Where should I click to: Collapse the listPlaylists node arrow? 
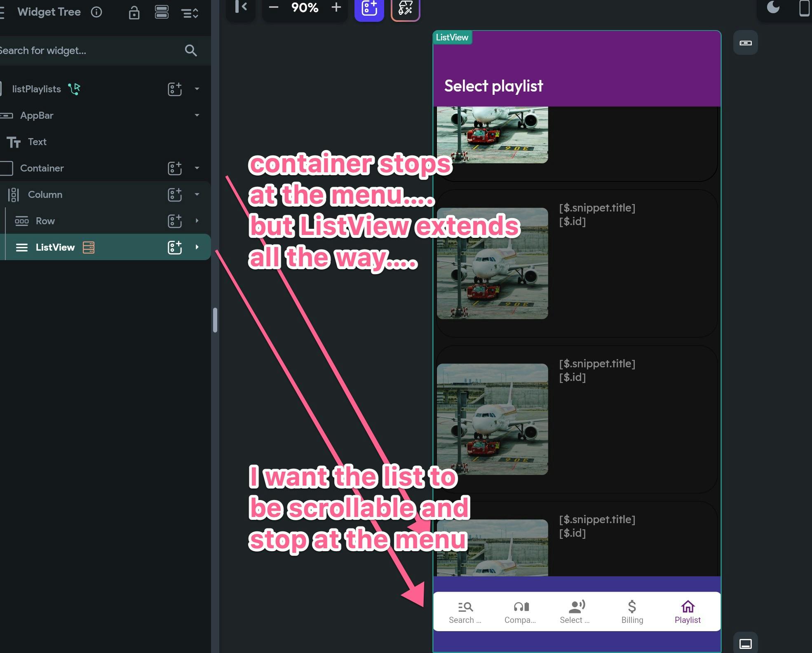pos(197,89)
